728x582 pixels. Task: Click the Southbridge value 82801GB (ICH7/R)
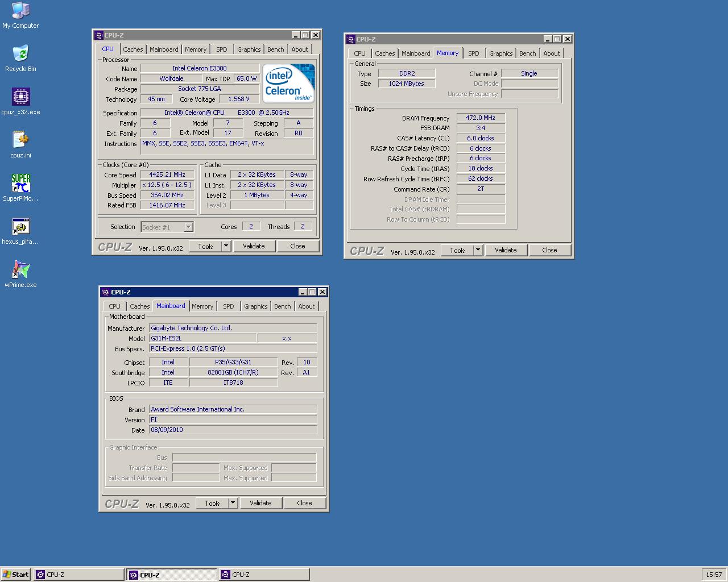[233, 372]
